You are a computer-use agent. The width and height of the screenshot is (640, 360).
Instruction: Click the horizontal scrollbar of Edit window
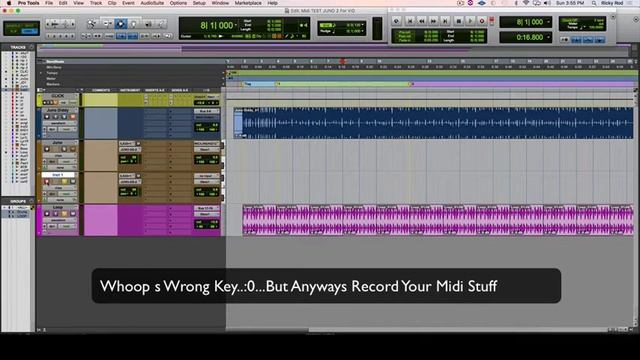pyautogui.click(x=416, y=329)
